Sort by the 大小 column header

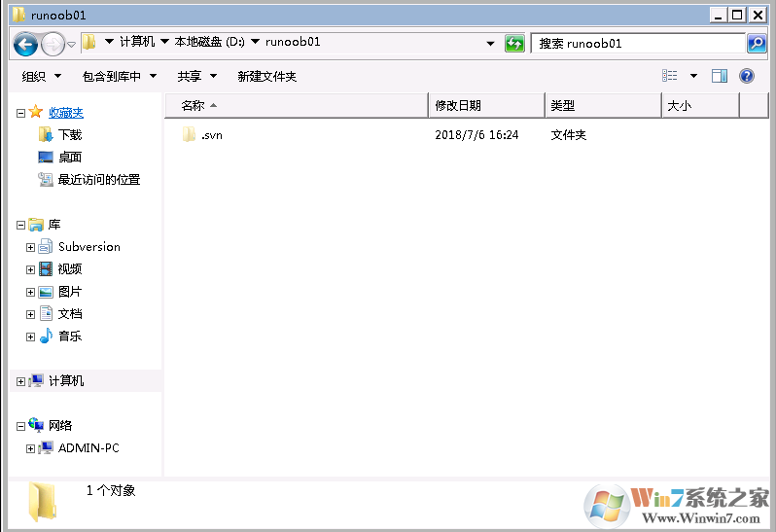pos(701,105)
